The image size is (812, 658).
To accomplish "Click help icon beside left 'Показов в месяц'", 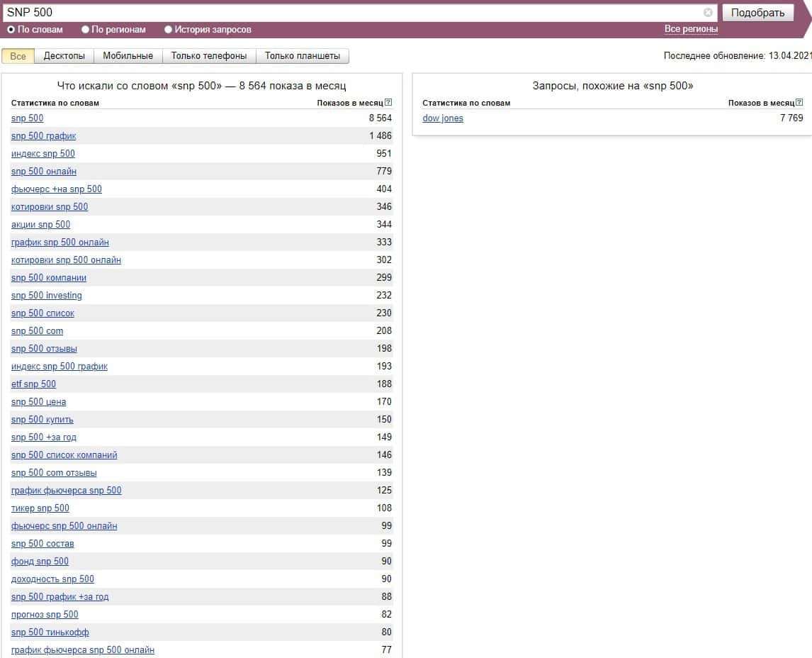I will (388, 103).
